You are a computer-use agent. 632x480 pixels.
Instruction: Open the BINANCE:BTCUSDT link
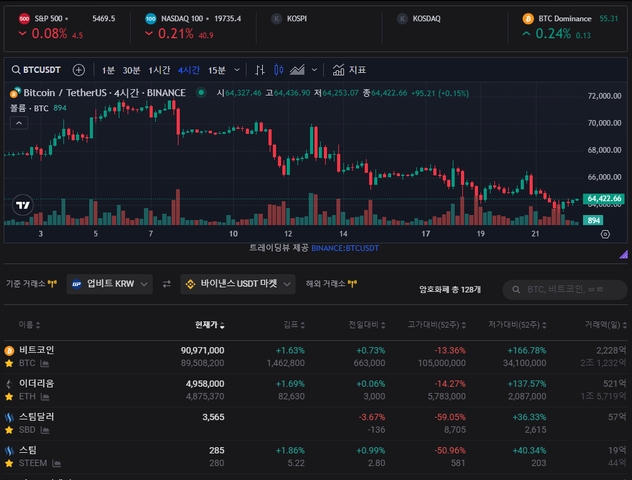(345, 248)
